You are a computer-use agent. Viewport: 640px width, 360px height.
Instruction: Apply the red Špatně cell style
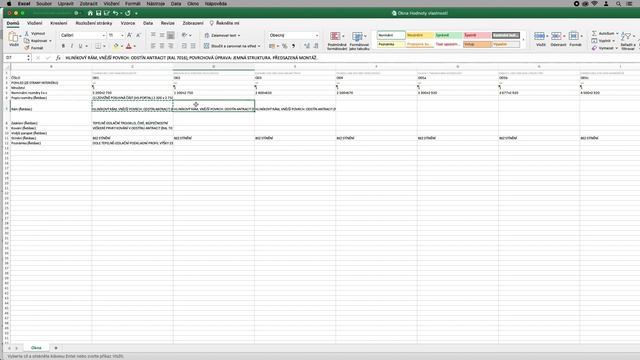click(477, 35)
